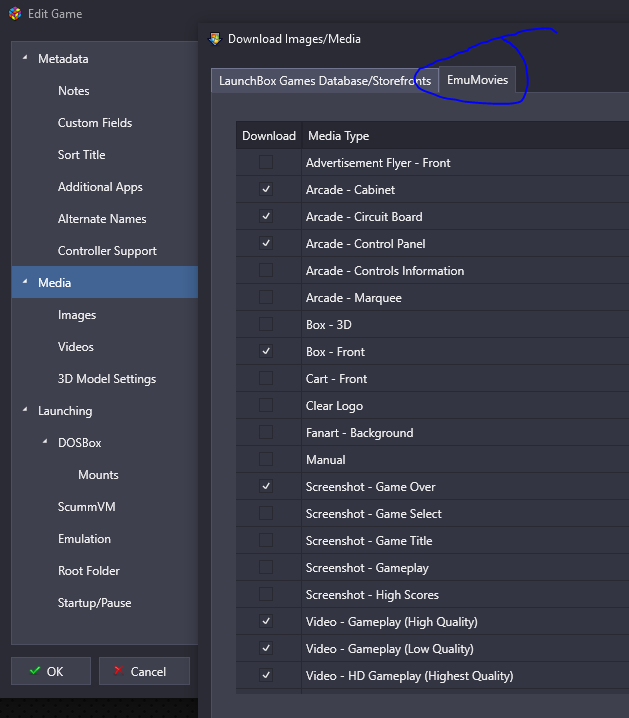Sort by the Media Type column header
629x718 pixels.
[338, 136]
